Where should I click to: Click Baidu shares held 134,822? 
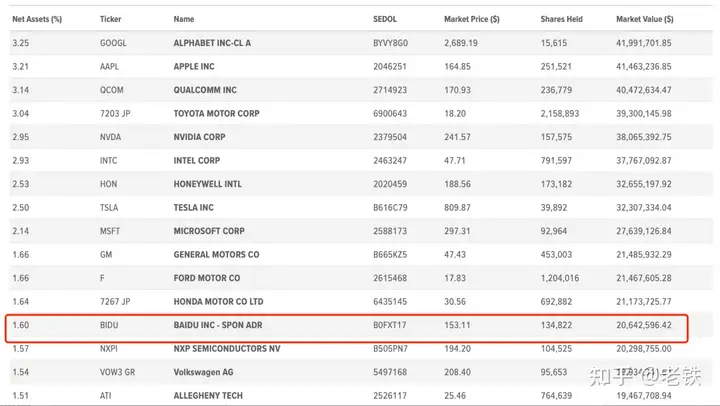click(556, 325)
